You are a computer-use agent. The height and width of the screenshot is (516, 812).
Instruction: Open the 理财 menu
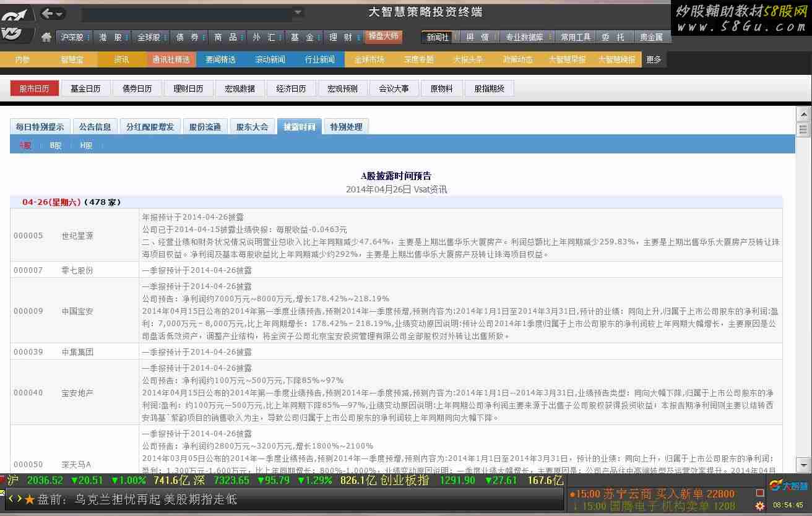[x=342, y=37]
